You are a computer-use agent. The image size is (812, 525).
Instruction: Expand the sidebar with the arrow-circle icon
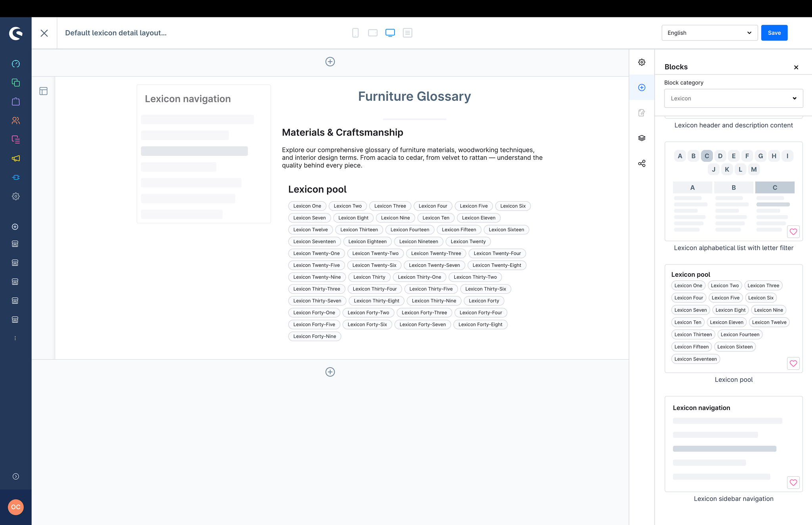[15, 477]
